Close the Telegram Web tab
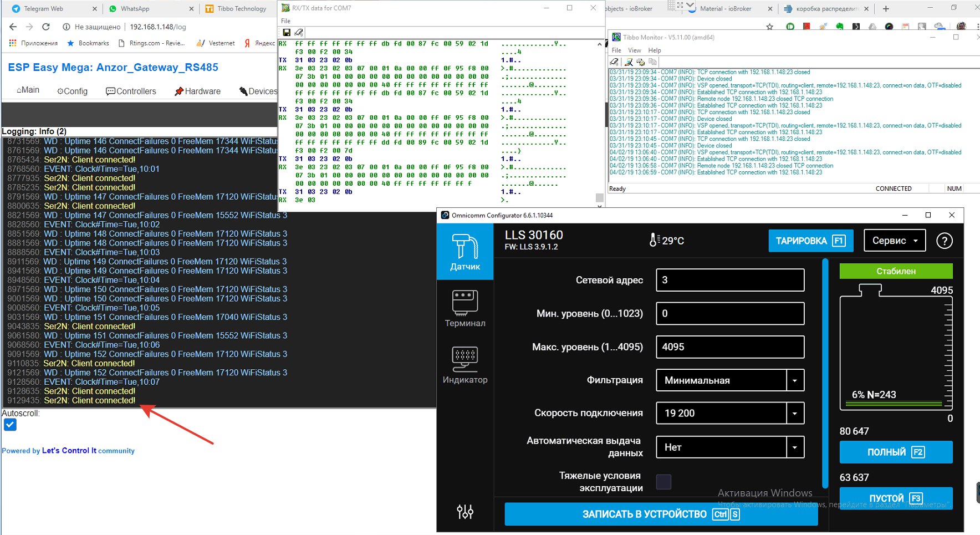Screen dimensions: 980x535 pos(94,9)
